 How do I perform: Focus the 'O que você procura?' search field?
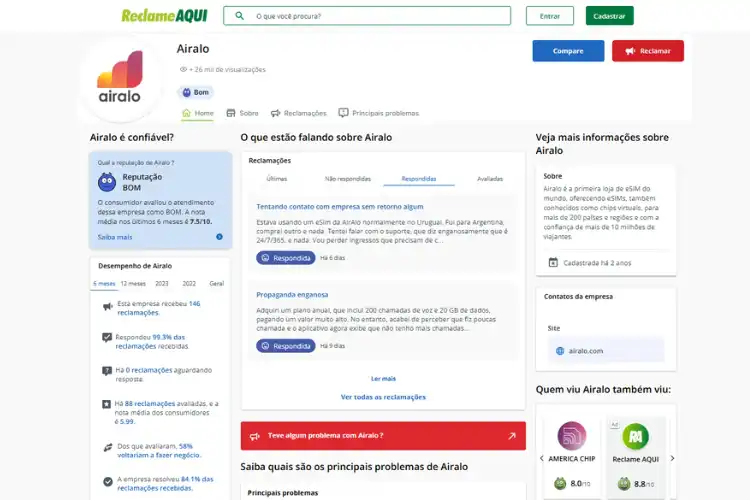click(x=367, y=16)
